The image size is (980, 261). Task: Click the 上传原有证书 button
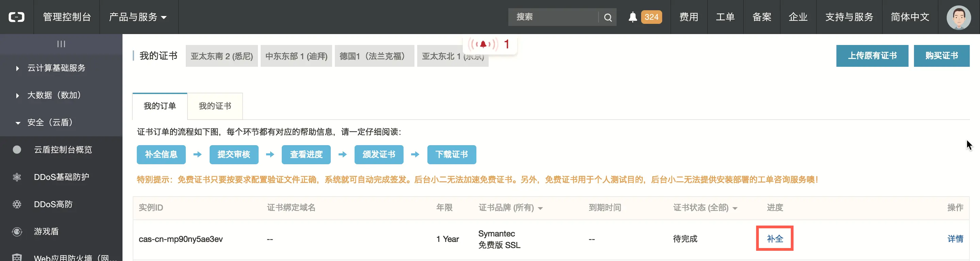pyautogui.click(x=872, y=56)
